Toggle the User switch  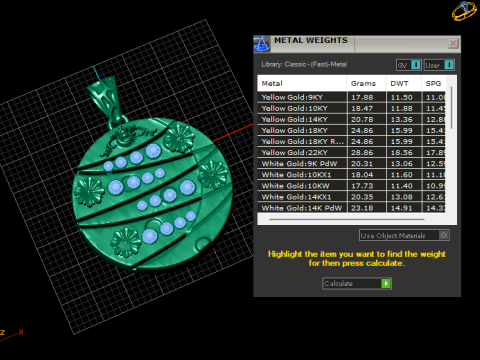(439, 65)
